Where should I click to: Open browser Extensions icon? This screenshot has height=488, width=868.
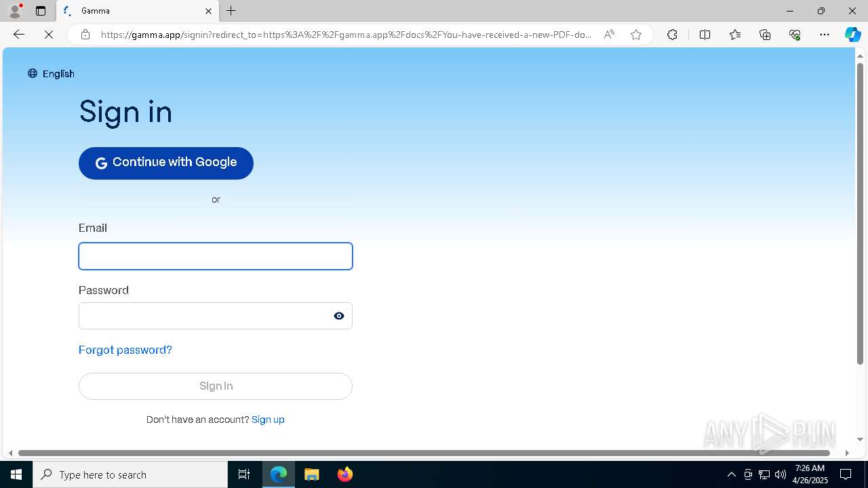(672, 35)
